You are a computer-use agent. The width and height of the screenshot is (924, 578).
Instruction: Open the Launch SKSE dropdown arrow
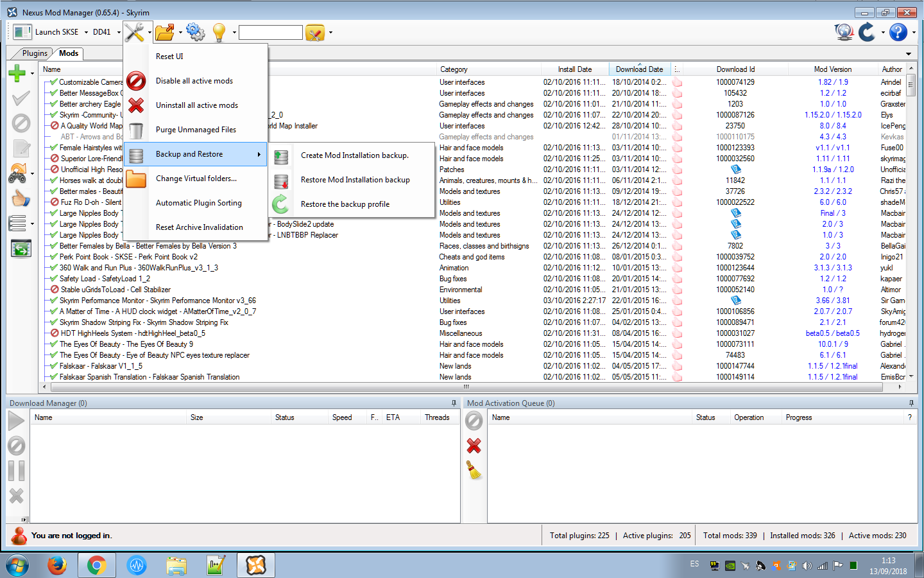(86, 32)
